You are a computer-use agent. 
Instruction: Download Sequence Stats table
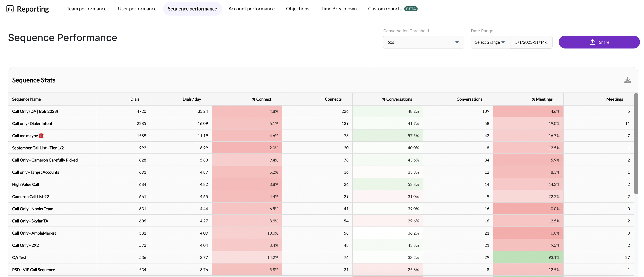coord(628,80)
